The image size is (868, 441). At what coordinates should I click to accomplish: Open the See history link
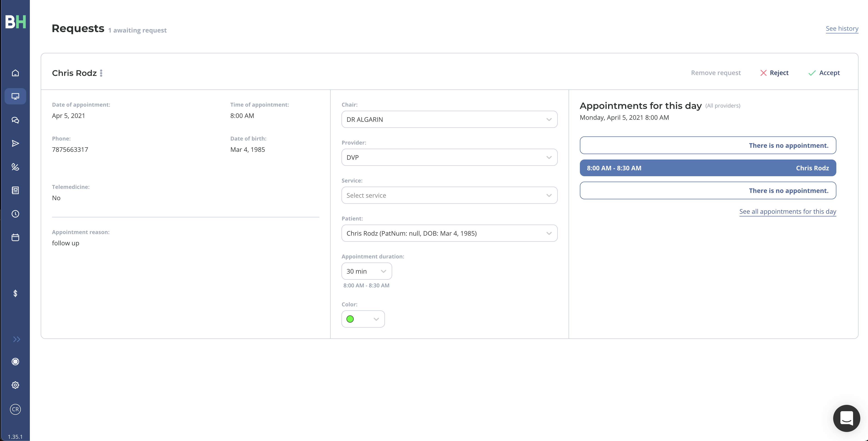pos(842,29)
